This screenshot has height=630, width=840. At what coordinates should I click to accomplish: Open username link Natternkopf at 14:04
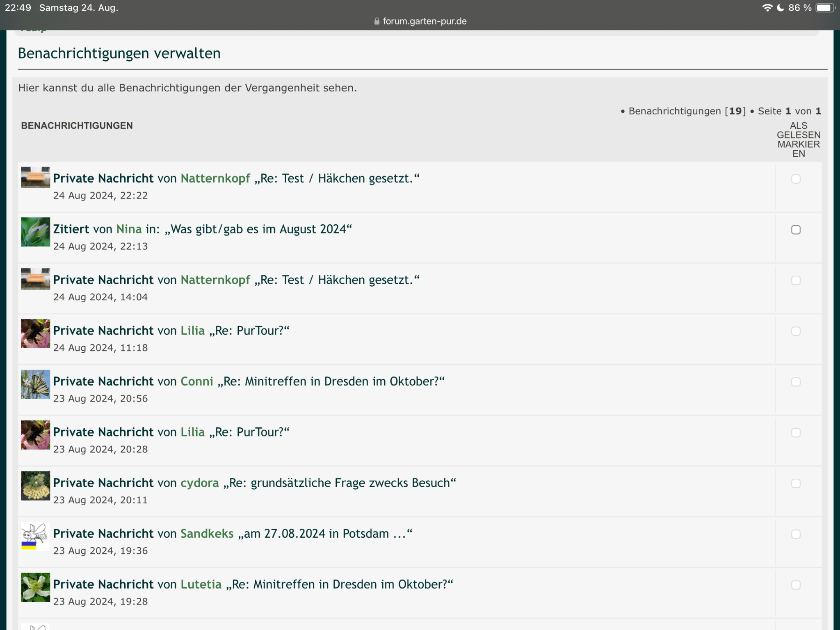point(215,280)
